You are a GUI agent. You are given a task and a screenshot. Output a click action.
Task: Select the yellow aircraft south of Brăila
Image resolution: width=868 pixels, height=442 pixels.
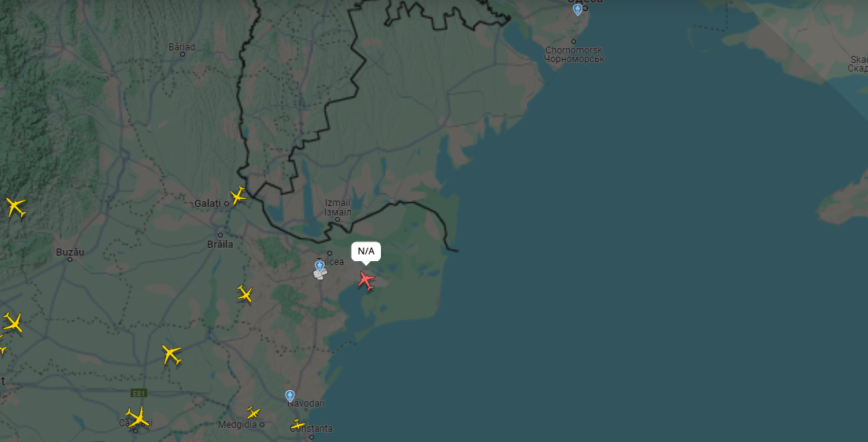pos(245,293)
